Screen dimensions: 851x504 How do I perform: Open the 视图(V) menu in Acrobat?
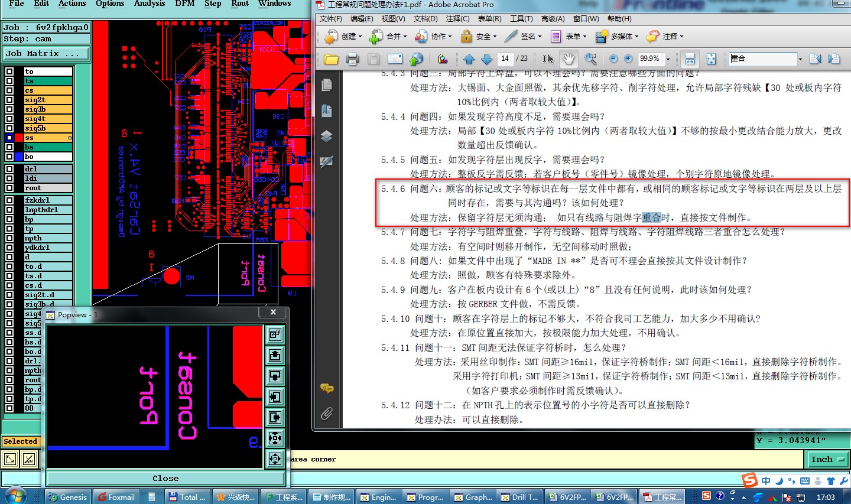pyautogui.click(x=393, y=19)
